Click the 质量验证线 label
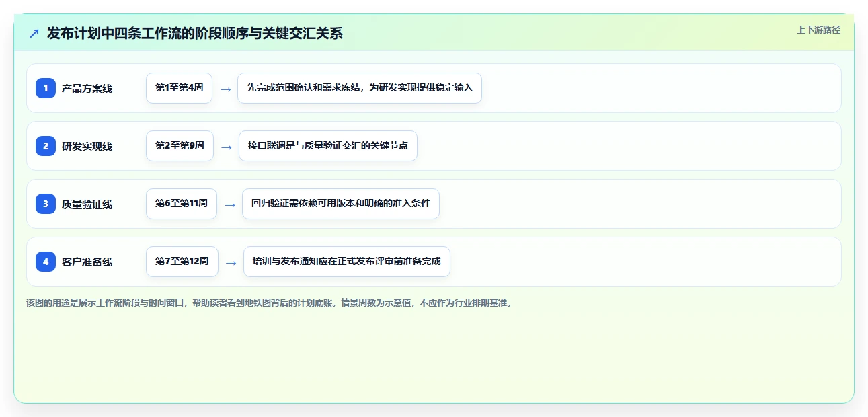This screenshot has width=868, height=417. [x=87, y=204]
